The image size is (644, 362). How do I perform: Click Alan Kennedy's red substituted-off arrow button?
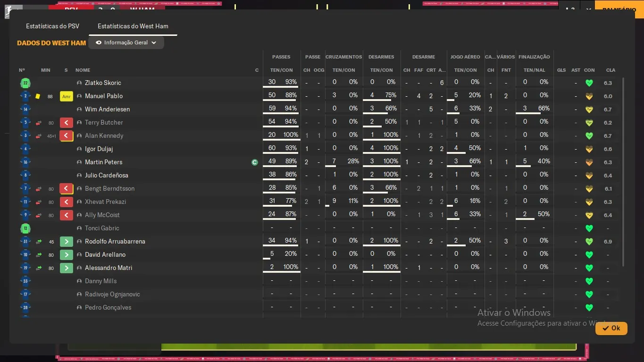click(x=66, y=136)
